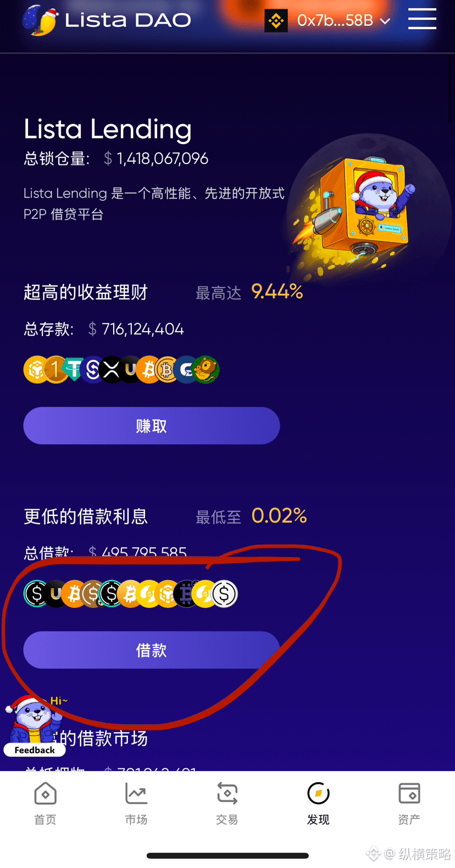Select the 发现 discover tab
The width and height of the screenshot is (455, 868).
318,804
